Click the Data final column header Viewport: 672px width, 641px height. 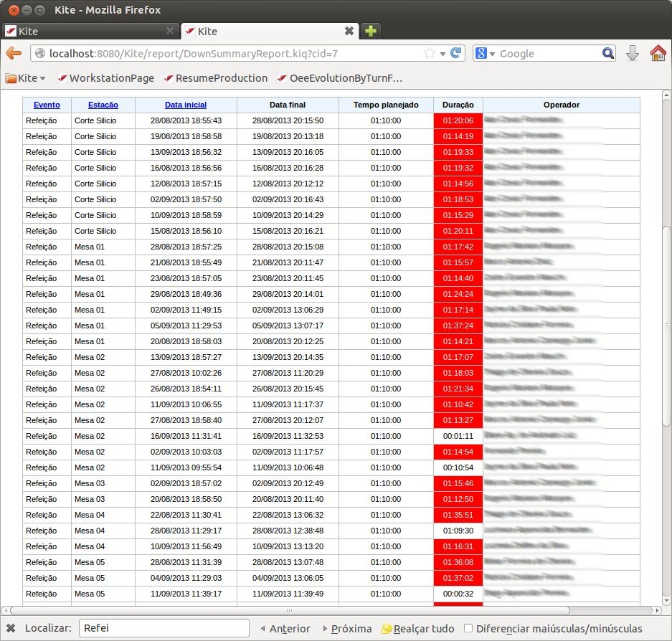(x=288, y=105)
